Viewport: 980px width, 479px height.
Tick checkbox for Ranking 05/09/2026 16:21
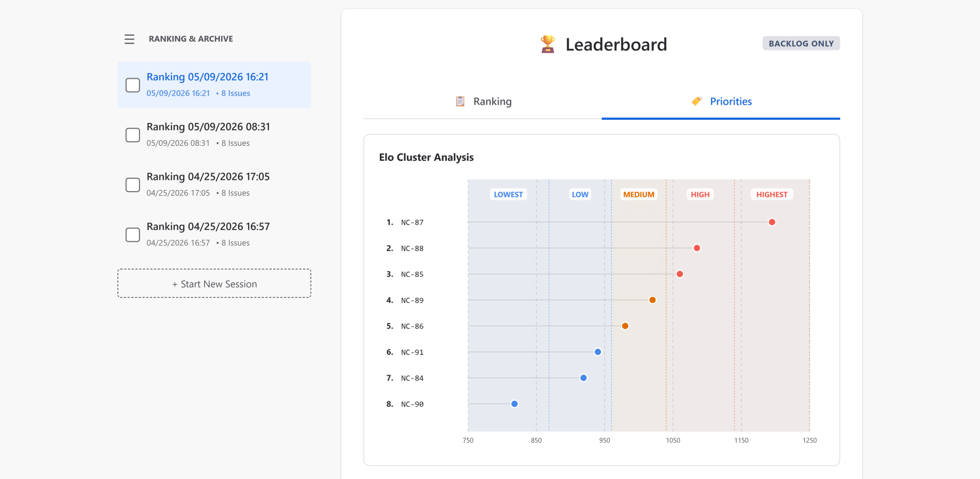(x=133, y=85)
